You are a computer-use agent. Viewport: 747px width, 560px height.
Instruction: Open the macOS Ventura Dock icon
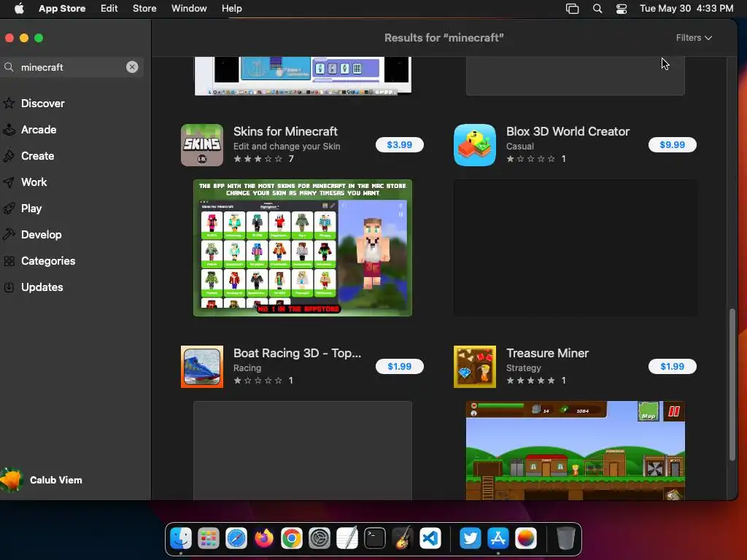point(525,539)
